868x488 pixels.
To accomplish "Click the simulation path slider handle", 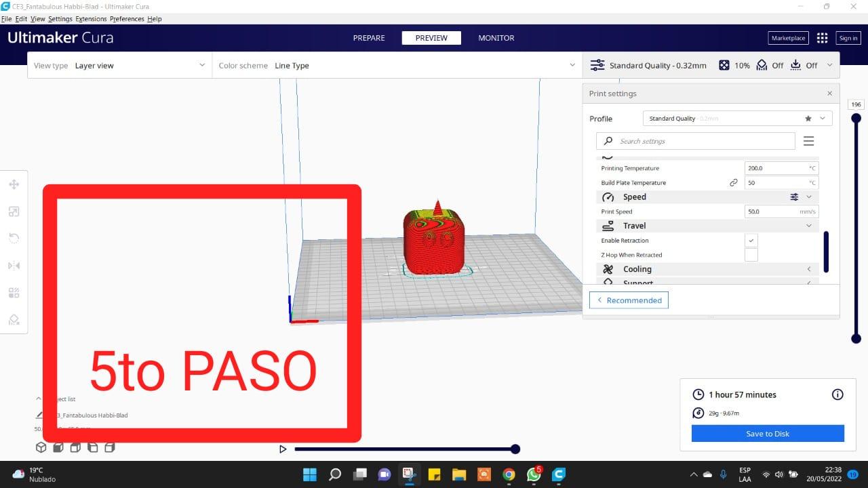I will pyautogui.click(x=515, y=449).
